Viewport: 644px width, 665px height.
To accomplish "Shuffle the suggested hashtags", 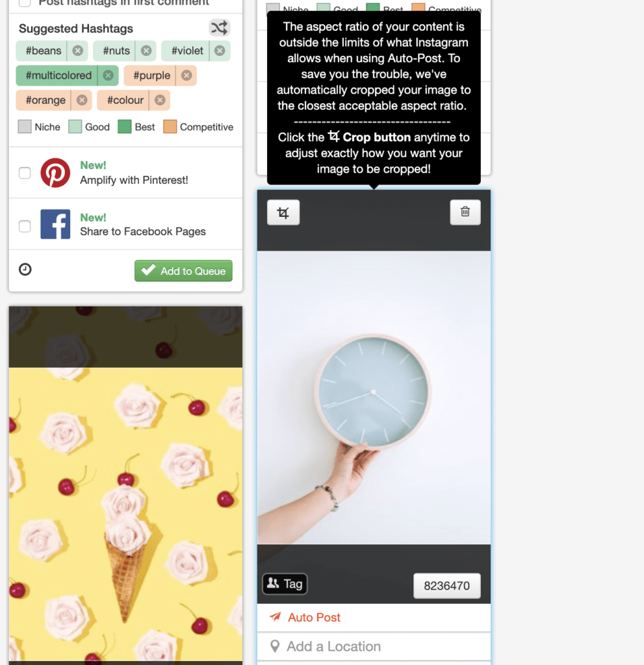I will (x=220, y=28).
